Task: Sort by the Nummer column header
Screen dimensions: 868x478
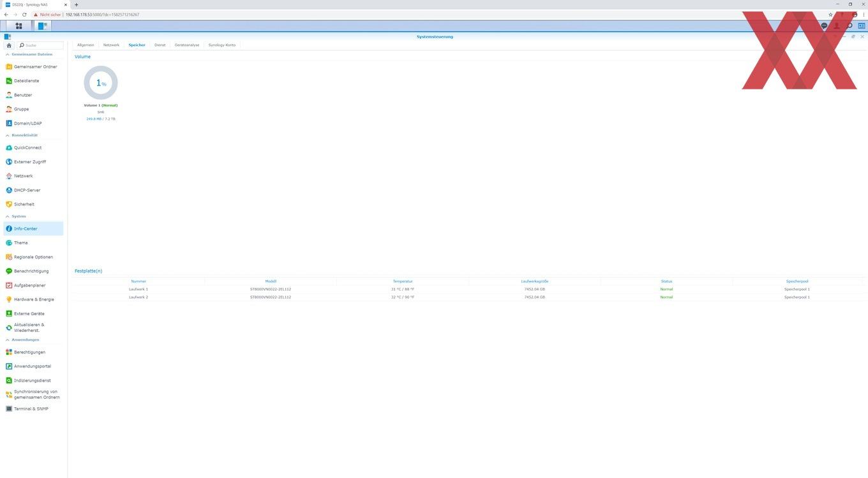Action: tap(138, 281)
